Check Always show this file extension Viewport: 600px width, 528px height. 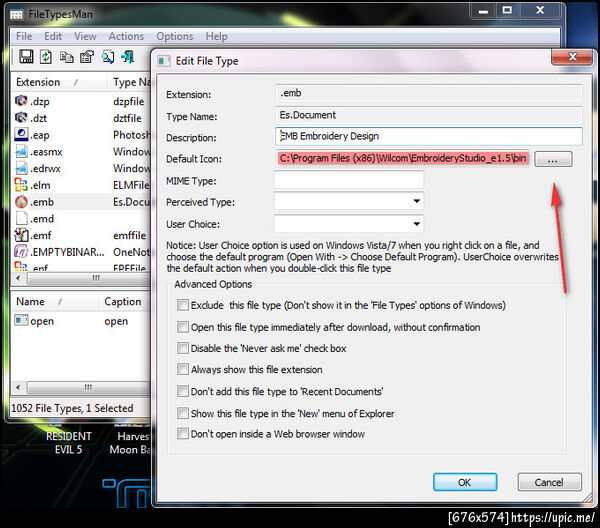tap(183, 369)
